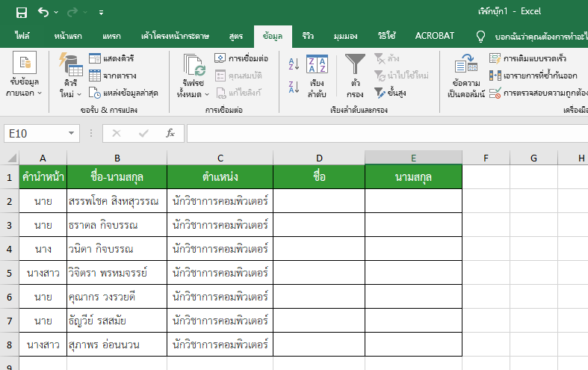Click the Save icon in quick access toolbar
The image size is (588, 370).
coord(22,13)
